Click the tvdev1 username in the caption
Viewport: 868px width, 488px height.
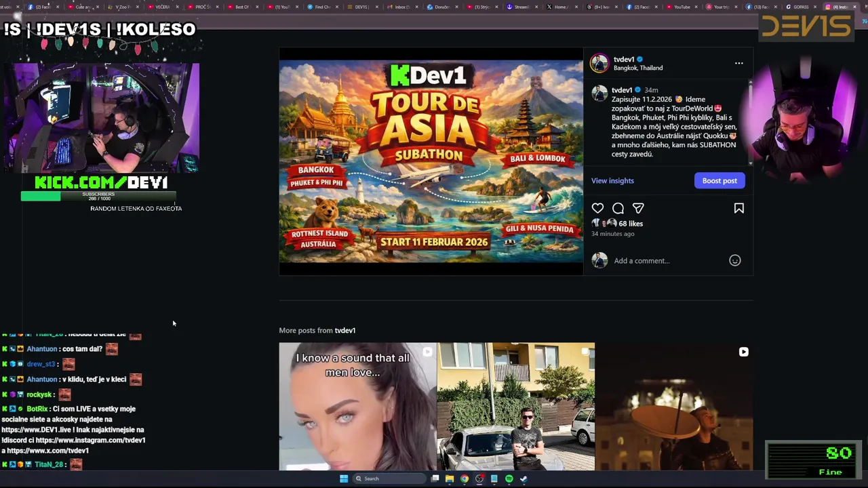[x=622, y=89]
